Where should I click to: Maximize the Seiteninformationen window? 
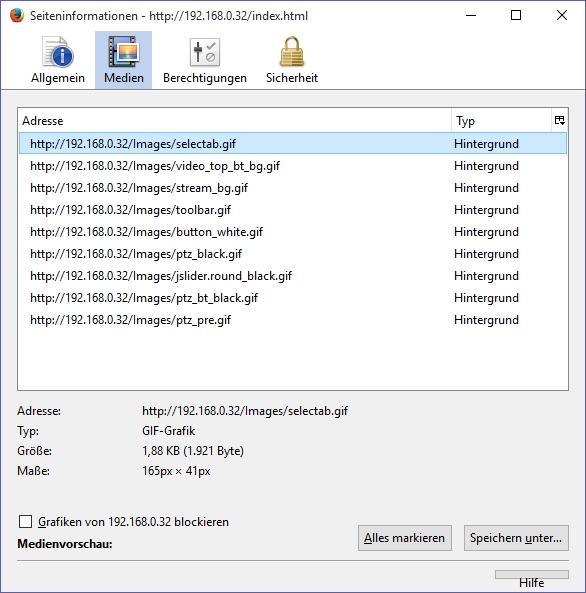pos(516,16)
